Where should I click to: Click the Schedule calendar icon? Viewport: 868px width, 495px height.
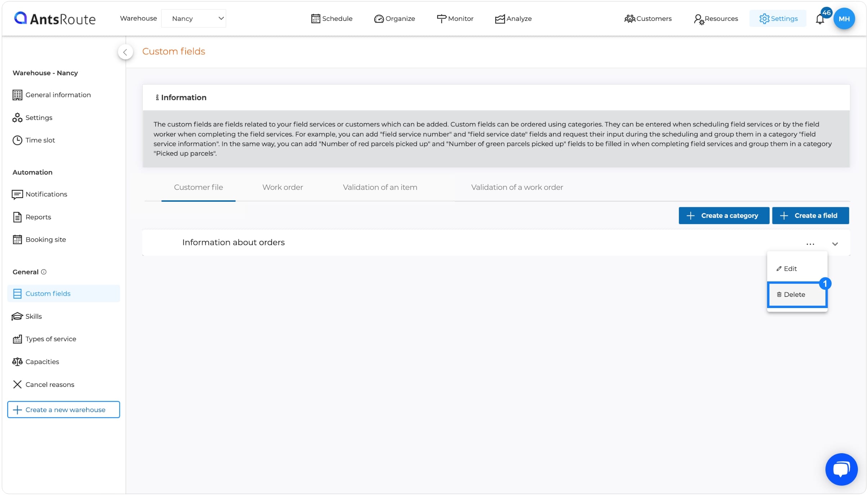tap(316, 19)
